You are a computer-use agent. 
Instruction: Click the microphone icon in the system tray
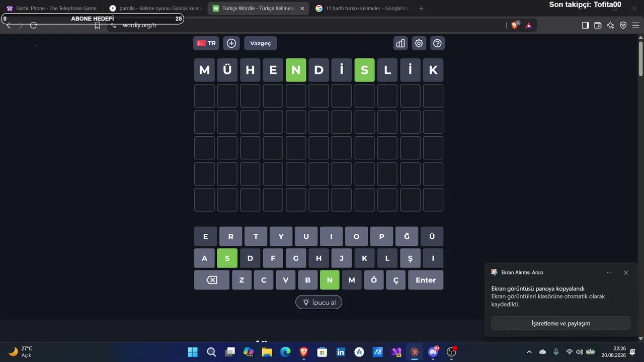556,352
